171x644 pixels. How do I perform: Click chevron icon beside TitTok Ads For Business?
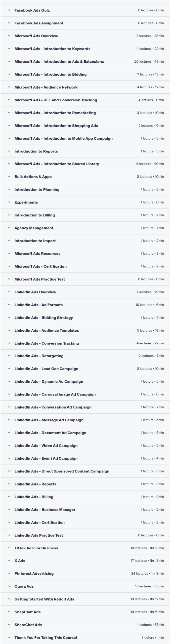(9, 548)
